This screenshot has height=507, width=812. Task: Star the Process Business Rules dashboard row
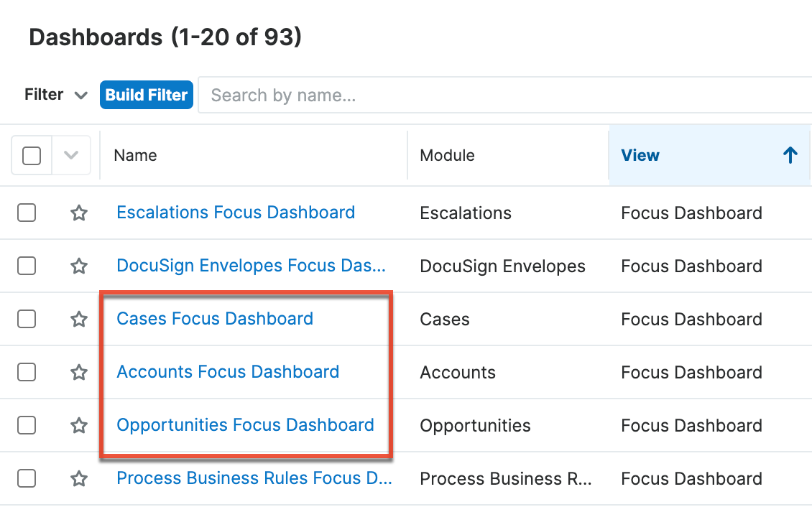[79, 478]
